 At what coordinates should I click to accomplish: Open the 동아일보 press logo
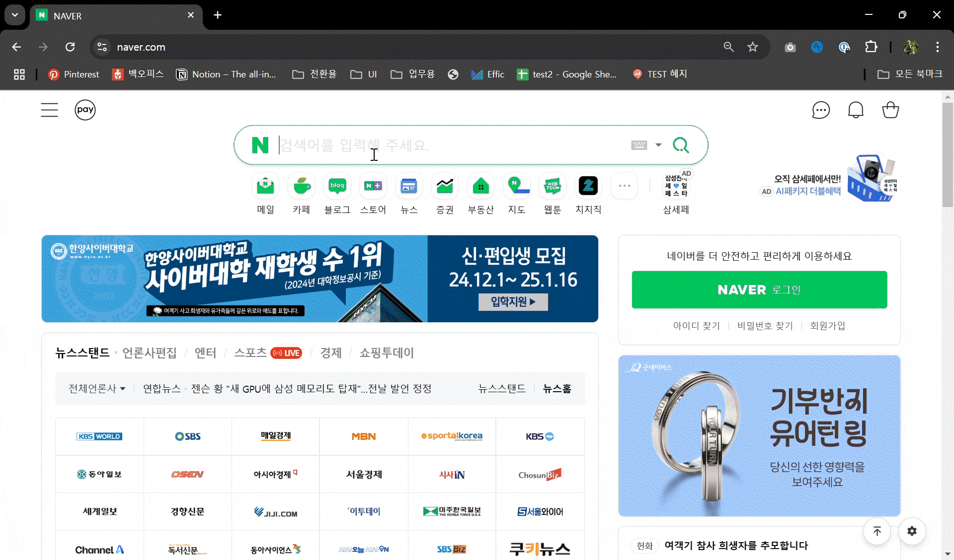(99, 474)
